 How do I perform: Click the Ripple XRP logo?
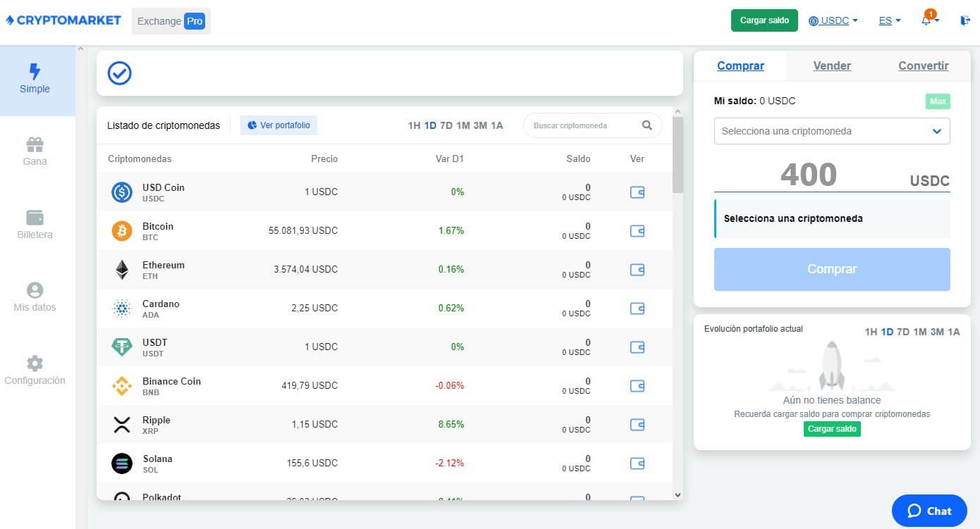pos(122,425)
